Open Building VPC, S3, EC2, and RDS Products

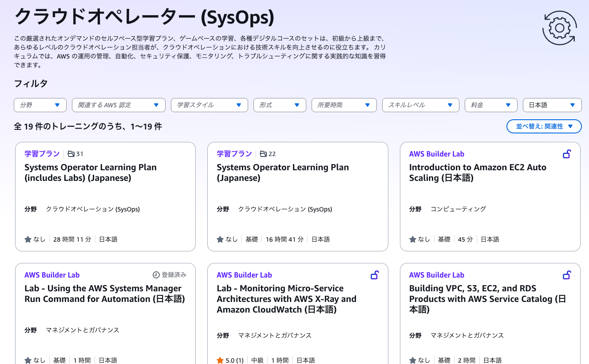pos(487,299)
